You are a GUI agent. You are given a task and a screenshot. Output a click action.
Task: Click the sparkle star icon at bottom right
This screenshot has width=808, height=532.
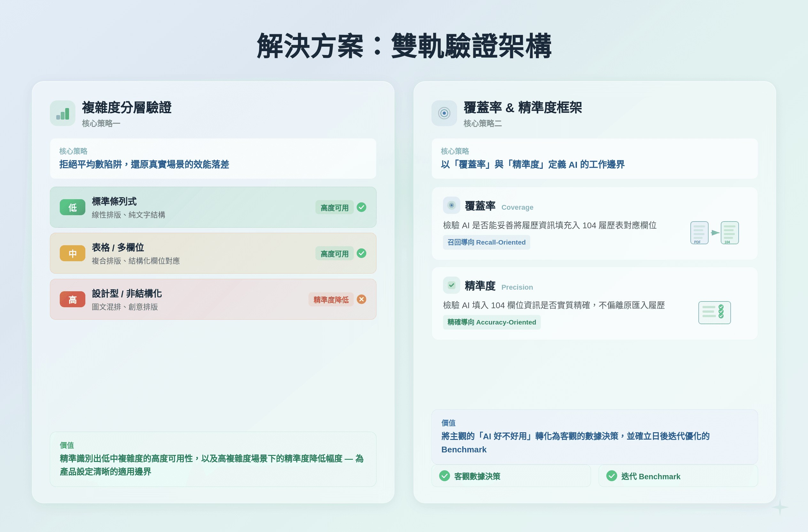click(x=780, y=507)
